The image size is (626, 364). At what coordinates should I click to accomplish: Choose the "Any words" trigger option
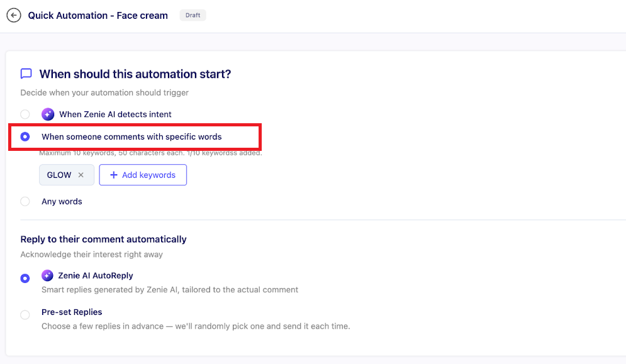(x=25, y=202)
